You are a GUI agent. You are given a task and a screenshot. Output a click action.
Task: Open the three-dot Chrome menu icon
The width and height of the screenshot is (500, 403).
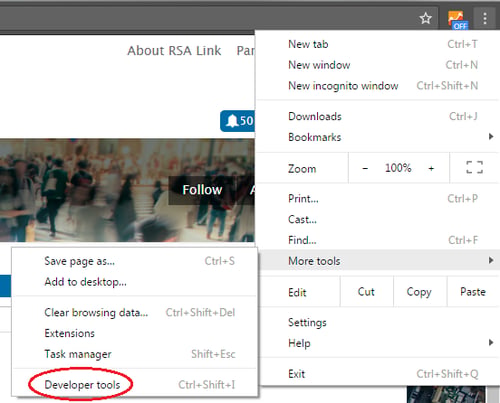[x=485, y=18]
